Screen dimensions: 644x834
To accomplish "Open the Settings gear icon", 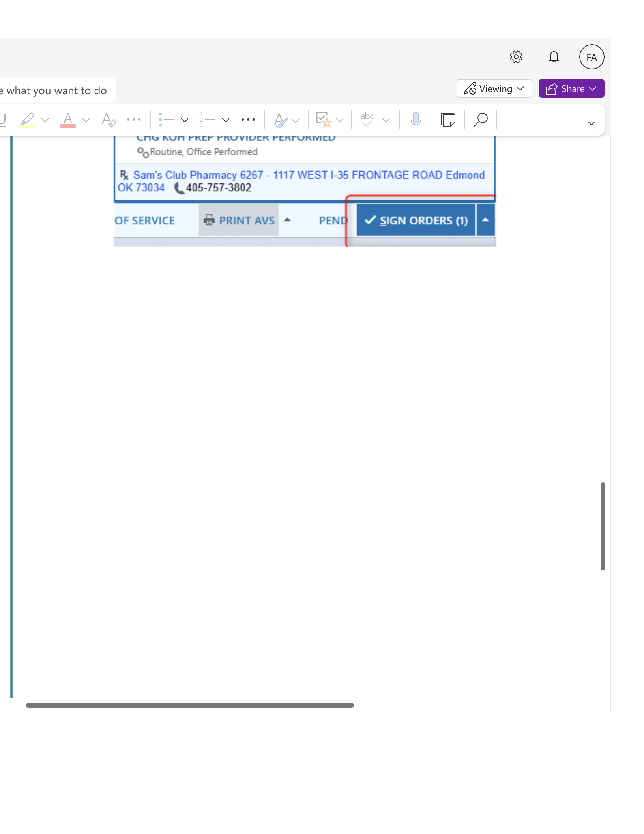I will 516,57.
